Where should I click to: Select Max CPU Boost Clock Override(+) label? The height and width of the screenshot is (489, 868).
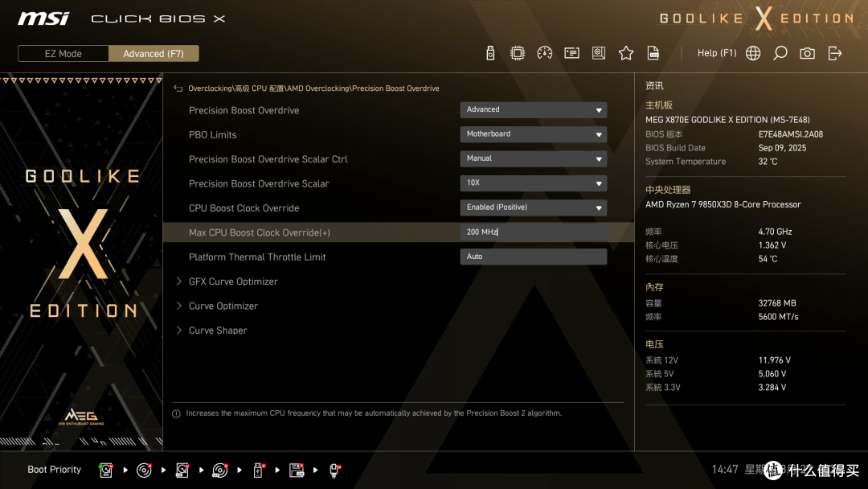coord(259,232)
